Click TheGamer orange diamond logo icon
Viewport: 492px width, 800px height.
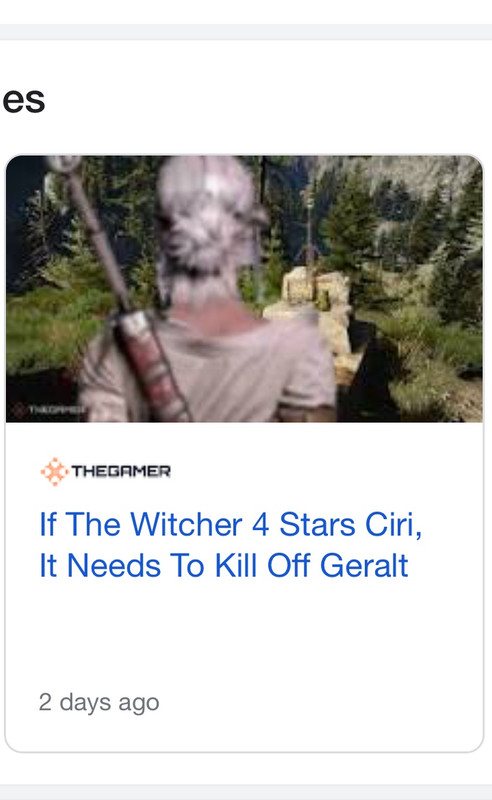54,471
